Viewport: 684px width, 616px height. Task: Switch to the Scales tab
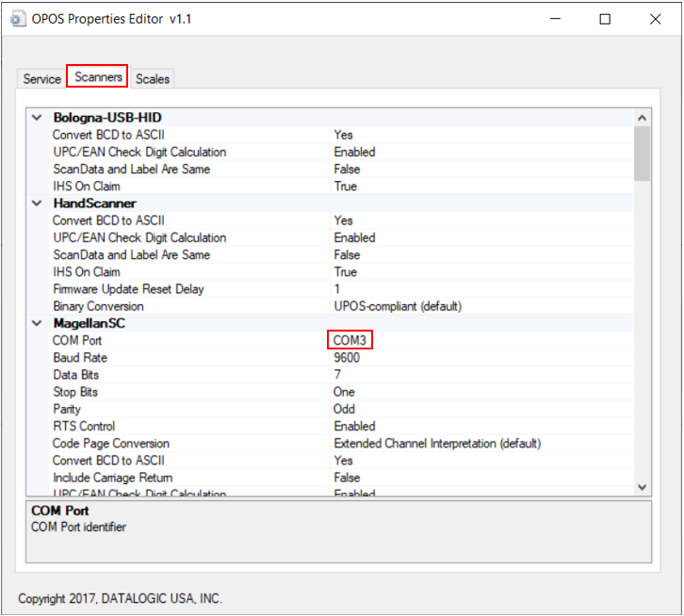click(x=153, y=79)
